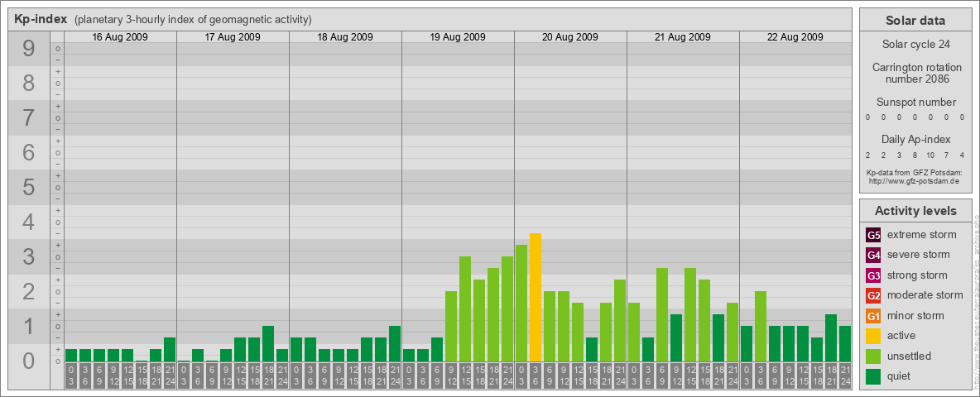Click the 'Sunspot number' label
Screen dimensions: 980x397
coord(916,103)
